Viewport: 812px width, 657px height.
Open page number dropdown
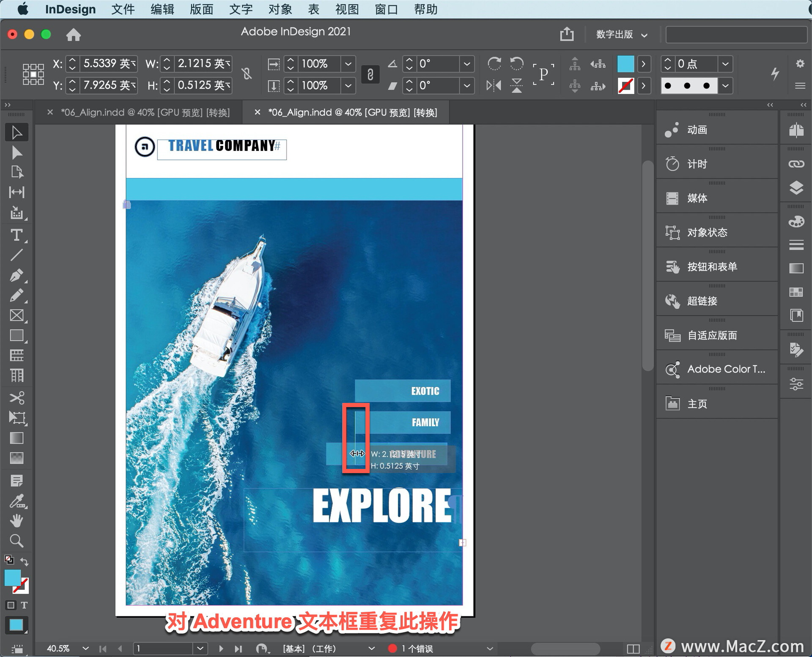click(200, 648)
